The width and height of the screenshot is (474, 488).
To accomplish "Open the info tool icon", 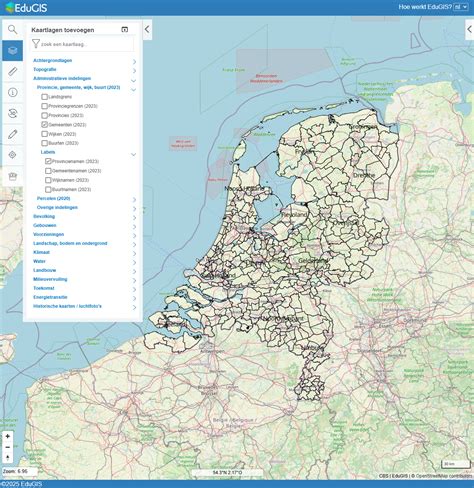I will pyautogui.click(x=12, y=92).
